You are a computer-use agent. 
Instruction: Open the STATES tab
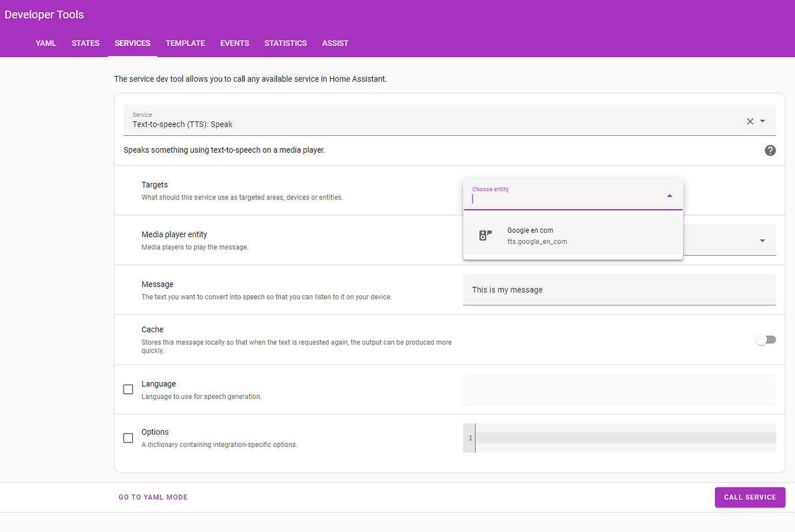(x=85, y=43)
